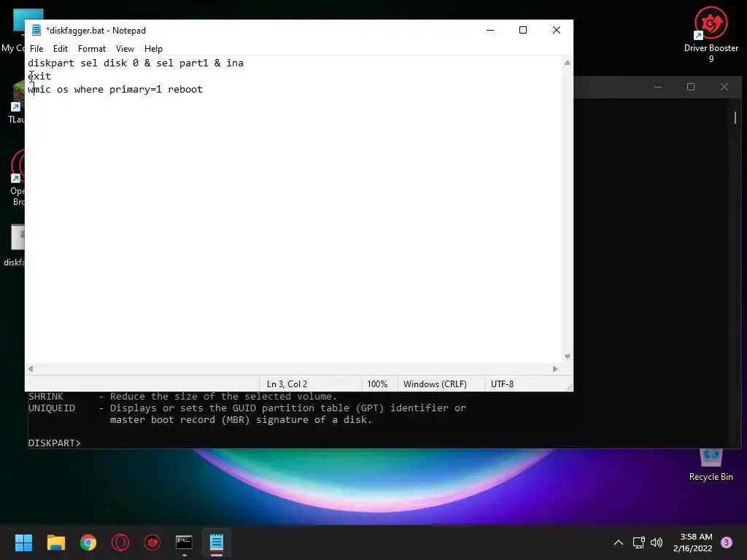The width and height of the screenshot is (747, 560).
Task: Select the My Computer desktop icon
Action: 15,29
